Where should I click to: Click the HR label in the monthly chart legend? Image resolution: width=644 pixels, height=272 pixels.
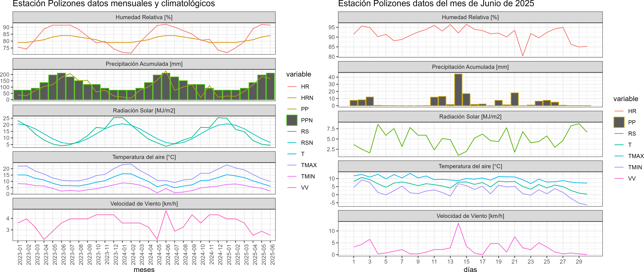pos(305,87)
